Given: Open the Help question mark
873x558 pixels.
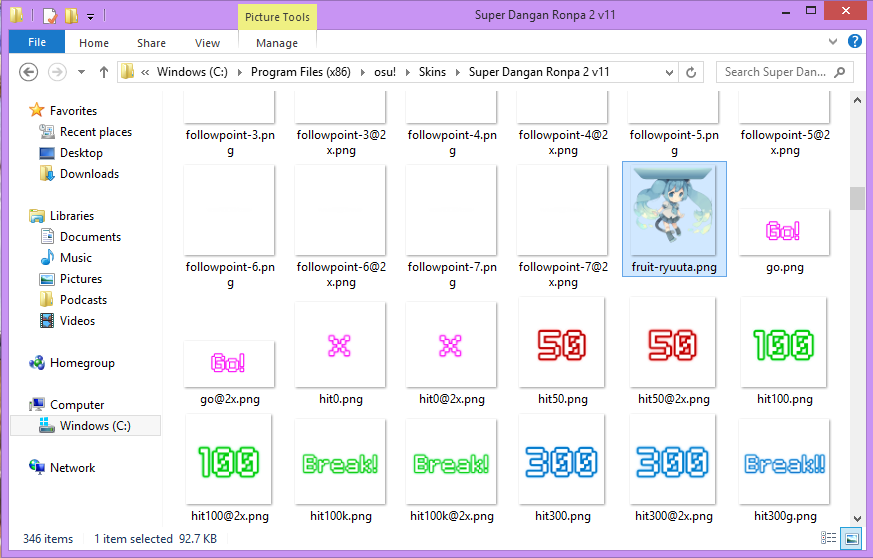Looking at the screenshot, I should (x=855, y=41).
